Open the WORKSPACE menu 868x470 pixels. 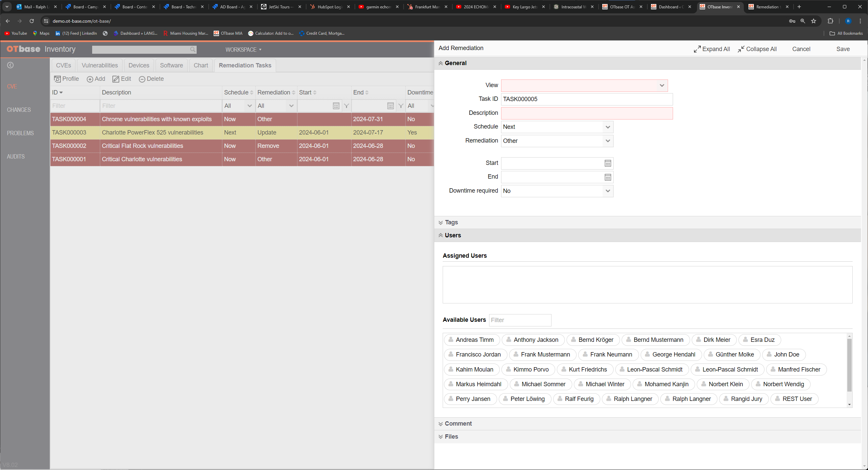243,49
